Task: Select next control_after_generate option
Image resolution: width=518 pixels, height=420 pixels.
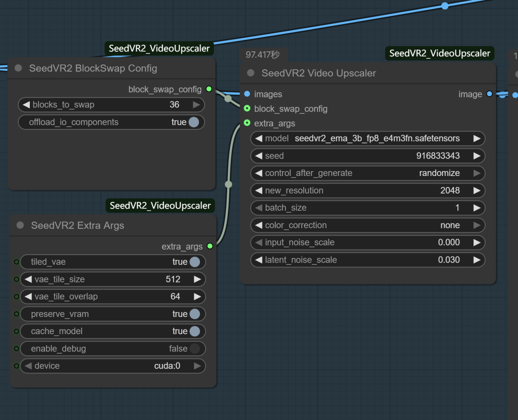Action: pyautogui.click(x=477, y=173)
